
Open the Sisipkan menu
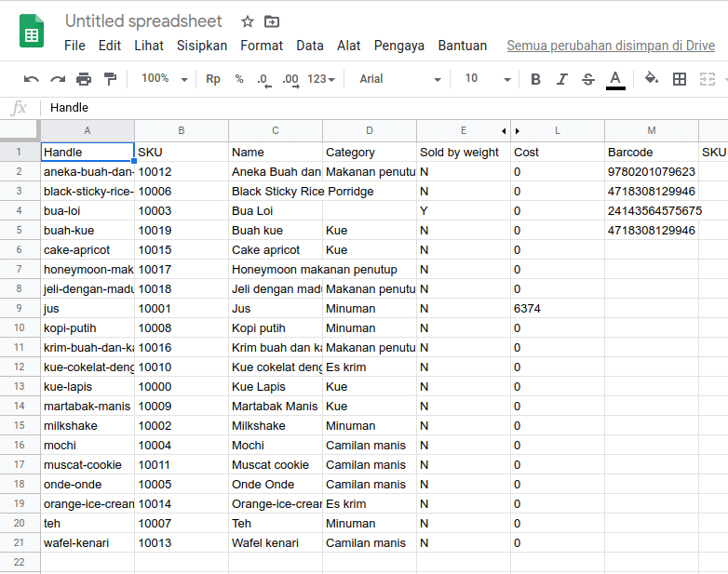pos(202,46)
